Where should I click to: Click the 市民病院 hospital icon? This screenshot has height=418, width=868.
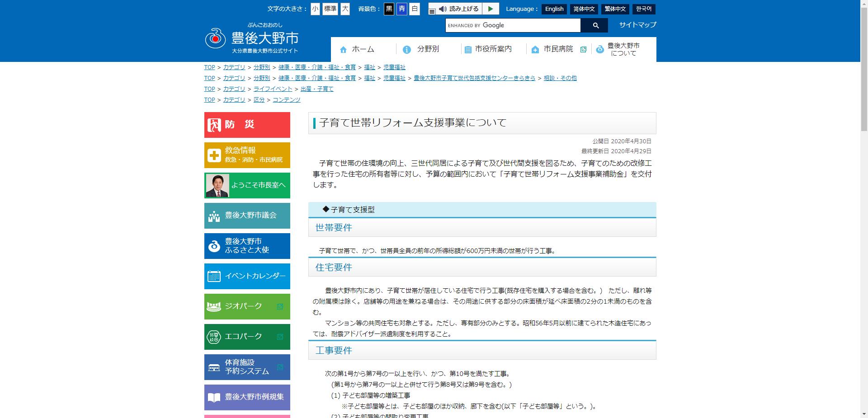[534, 49]
